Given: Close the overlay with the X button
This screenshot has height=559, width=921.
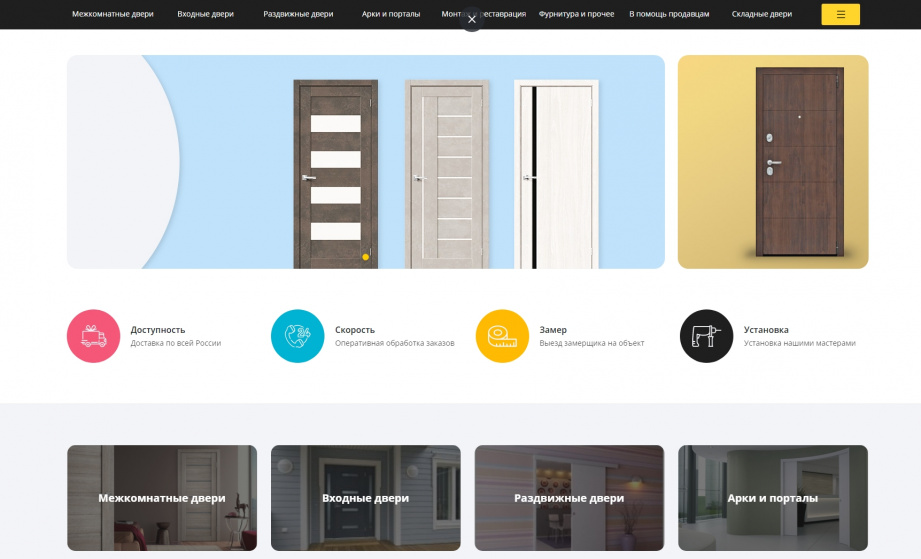Looking at the screenshot, I should [x=472, y=19].
